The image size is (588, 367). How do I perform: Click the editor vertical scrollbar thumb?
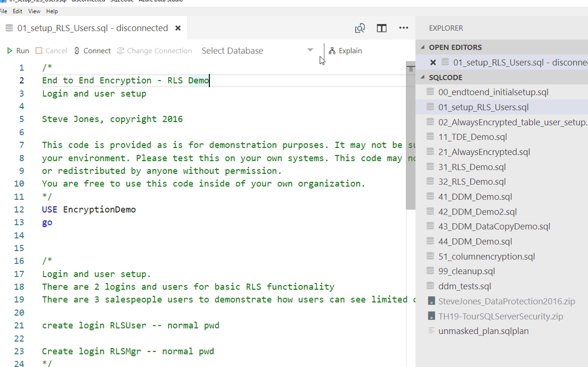point(410,139)
